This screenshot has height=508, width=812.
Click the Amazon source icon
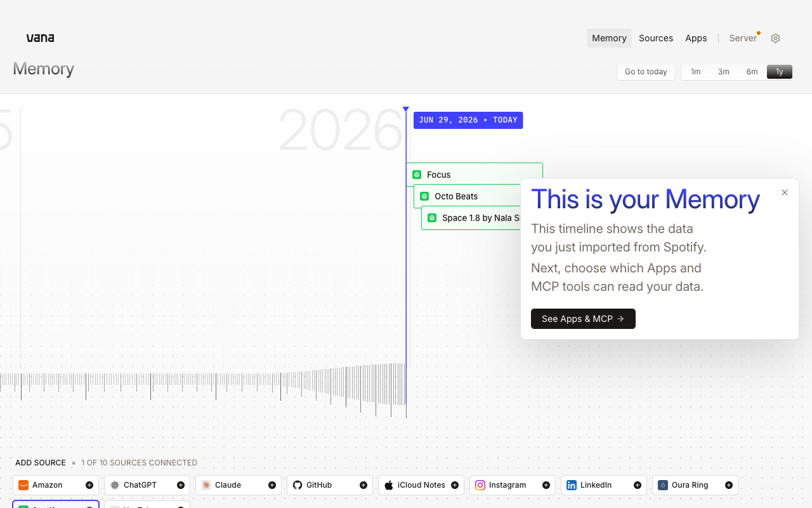coord(23,485)
